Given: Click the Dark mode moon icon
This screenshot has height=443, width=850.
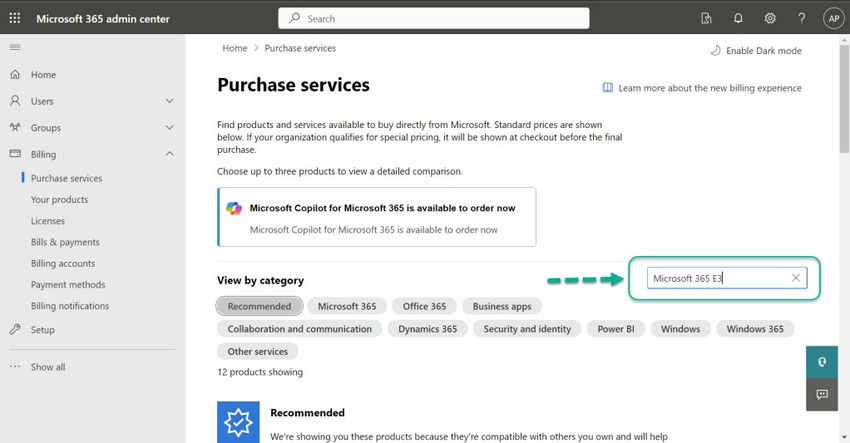Looking at the screenshot, I should (716, 50).
